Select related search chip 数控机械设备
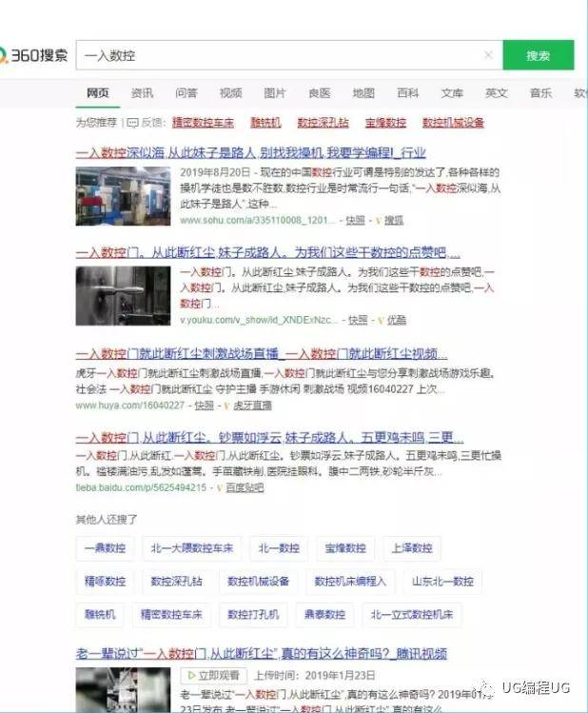Screen dimensions: 588x713 pyautogui.click(x=258, y=581)
